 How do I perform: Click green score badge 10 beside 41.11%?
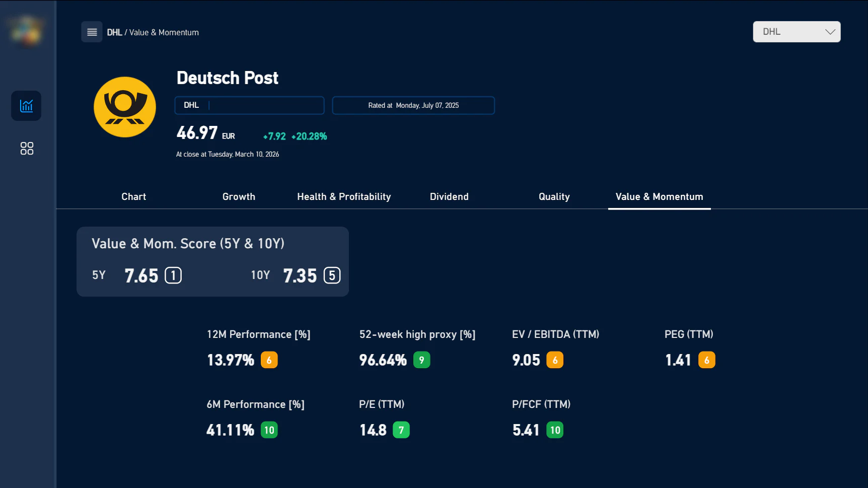[269, 430]
